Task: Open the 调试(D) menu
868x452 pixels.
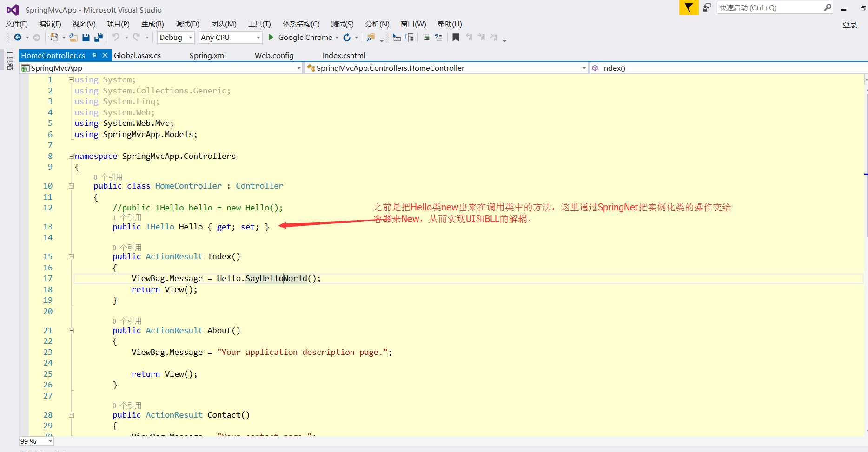Action: click(x=187, y=24)
